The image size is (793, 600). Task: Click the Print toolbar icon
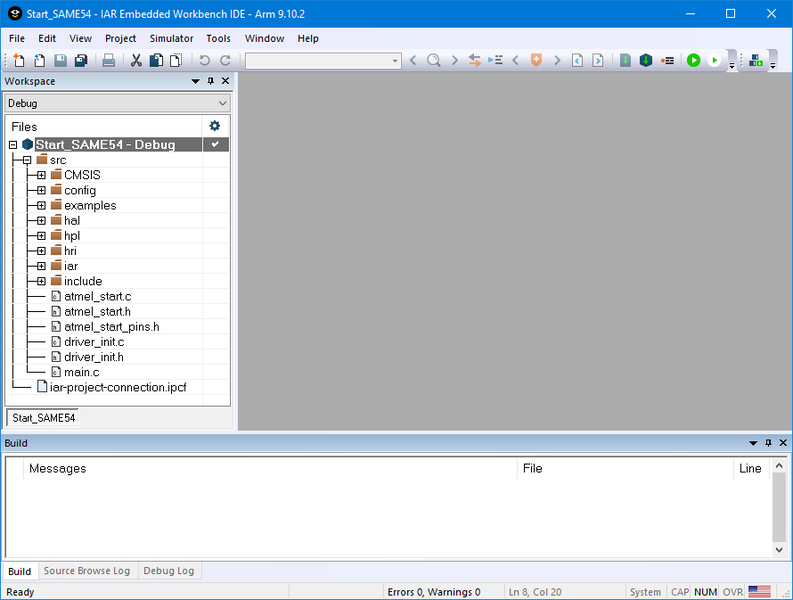click(x=109, y=61)
